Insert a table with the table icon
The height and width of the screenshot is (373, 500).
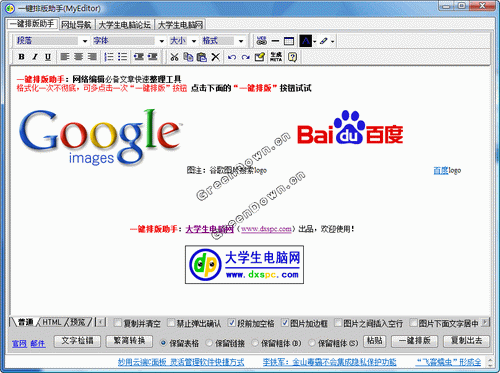point(289,41)
